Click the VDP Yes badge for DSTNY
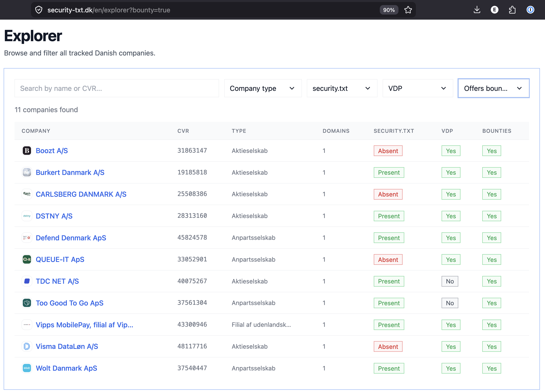 451,216
